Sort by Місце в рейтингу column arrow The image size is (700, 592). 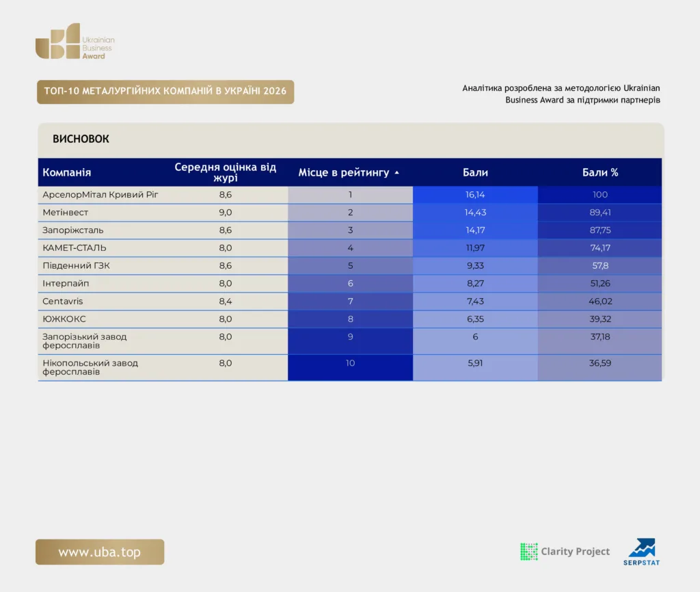[x=397, y=172]
